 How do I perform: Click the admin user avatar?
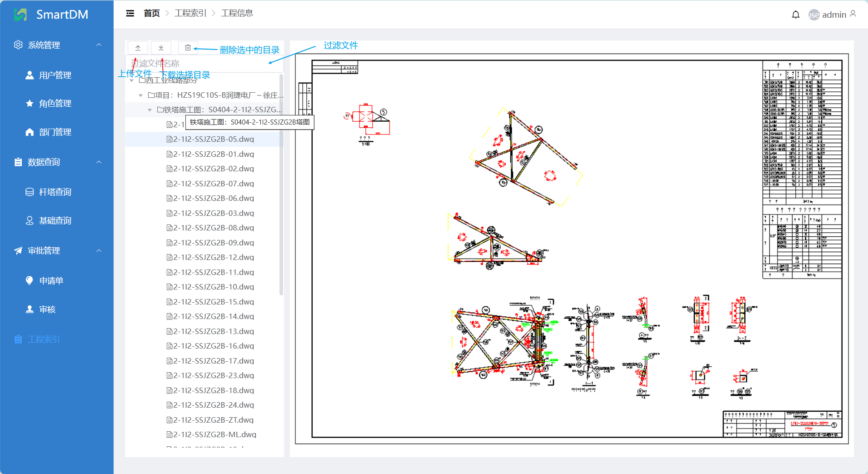[813, 15]
